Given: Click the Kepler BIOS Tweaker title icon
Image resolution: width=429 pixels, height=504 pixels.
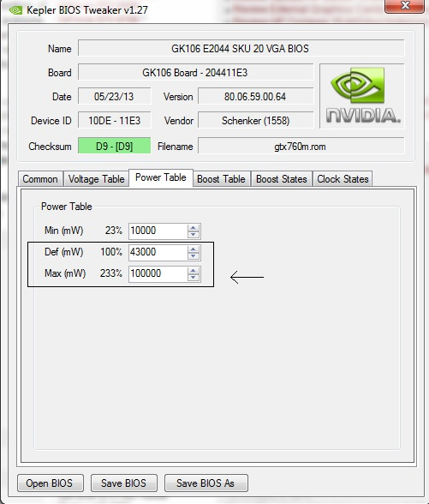Looking at the screenshot, I should tap(15, 10).
